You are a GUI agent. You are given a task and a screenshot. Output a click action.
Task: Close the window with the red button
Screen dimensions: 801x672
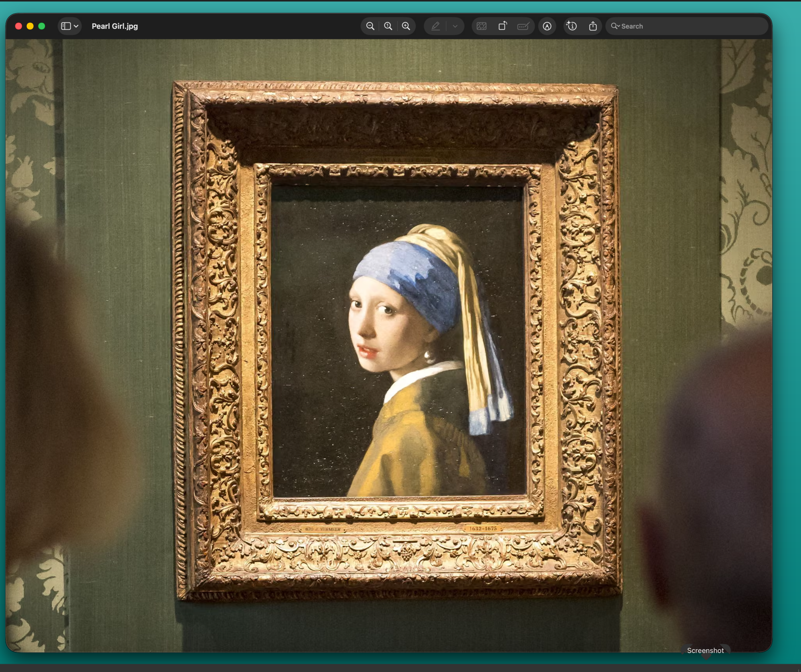click(18, 26)
